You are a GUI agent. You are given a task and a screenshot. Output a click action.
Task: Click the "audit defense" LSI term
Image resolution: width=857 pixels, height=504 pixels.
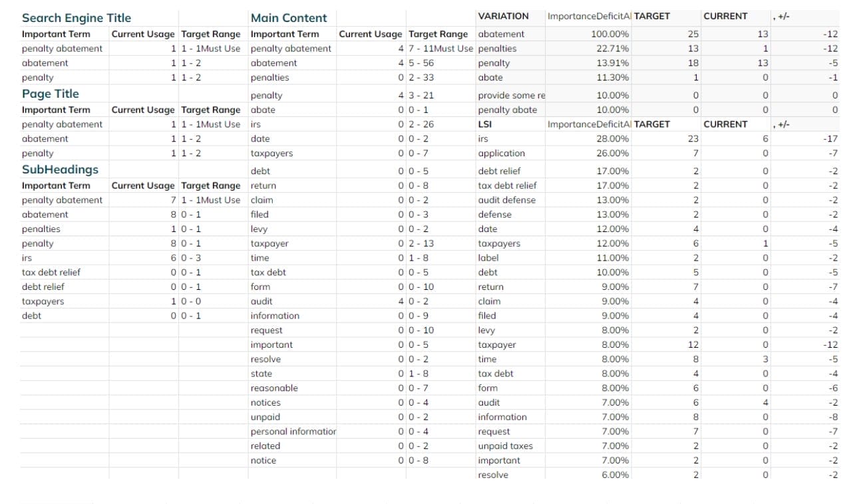click(x=506, y=200)
